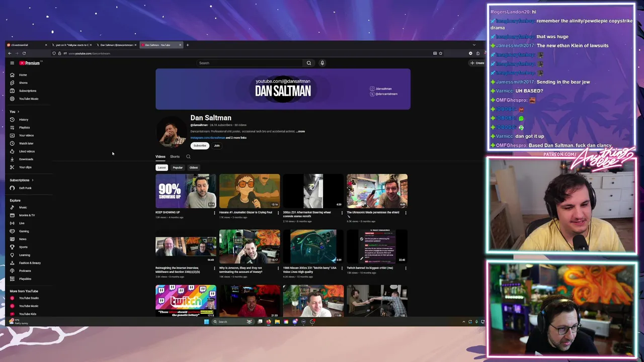Open options for Twitch banned critic video
Viewport: 644px width, 362px height.
click(406, 268)
